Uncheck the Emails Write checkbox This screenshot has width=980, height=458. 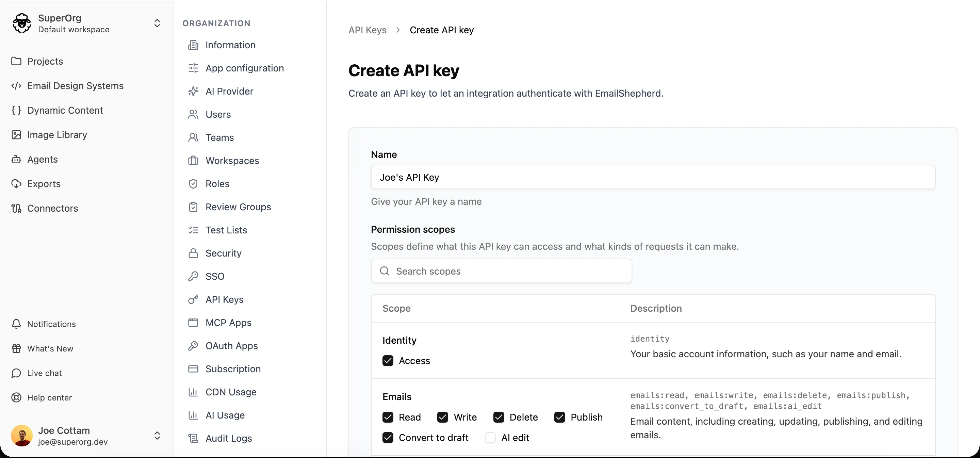click(x=442, y=417)
